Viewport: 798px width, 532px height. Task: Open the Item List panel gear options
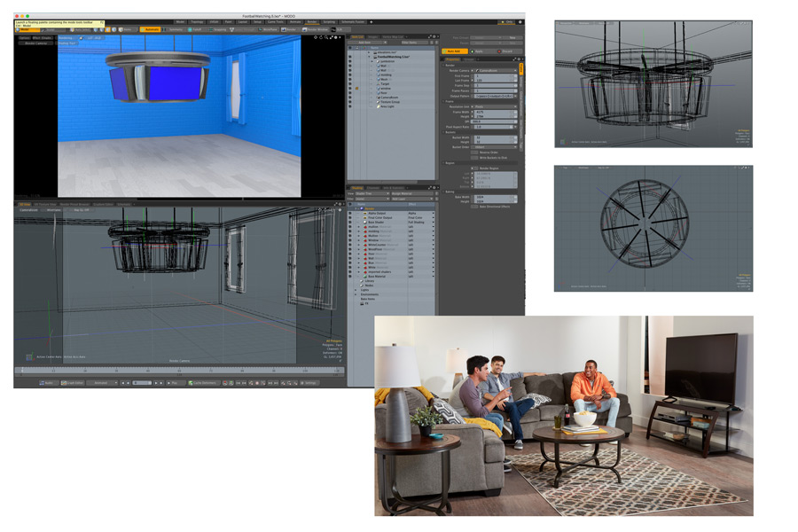point(434,36)
